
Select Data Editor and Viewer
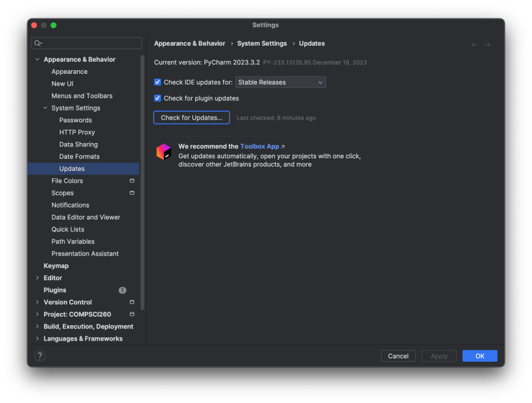[x=86, y=217]
